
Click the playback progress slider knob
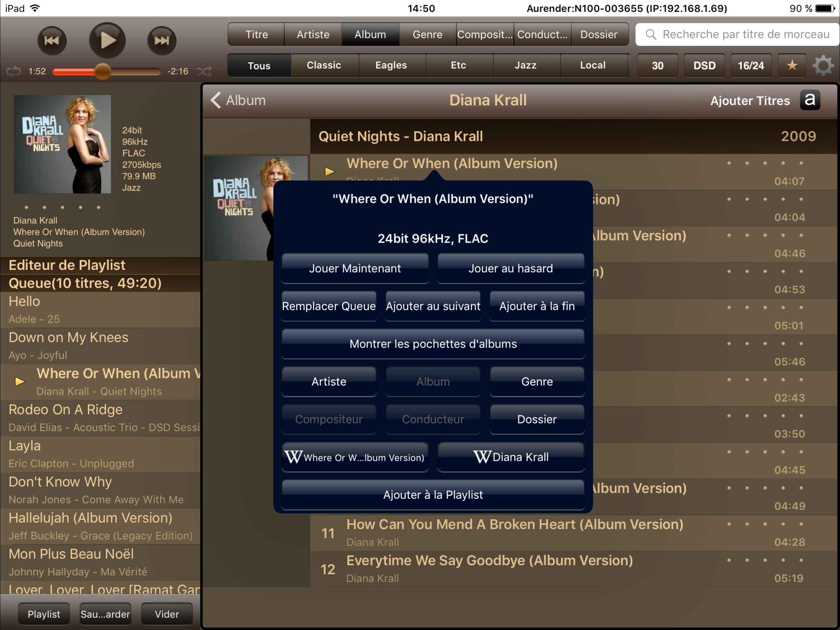coord(102,71)
